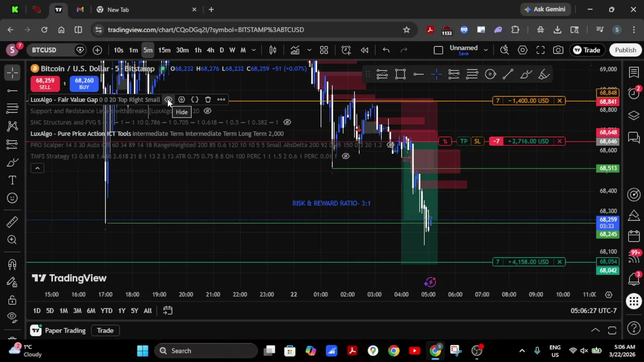The width and height of the screenshot is (644, 362).
Task: Select the zoom in tool
Action: coord(13,240)
